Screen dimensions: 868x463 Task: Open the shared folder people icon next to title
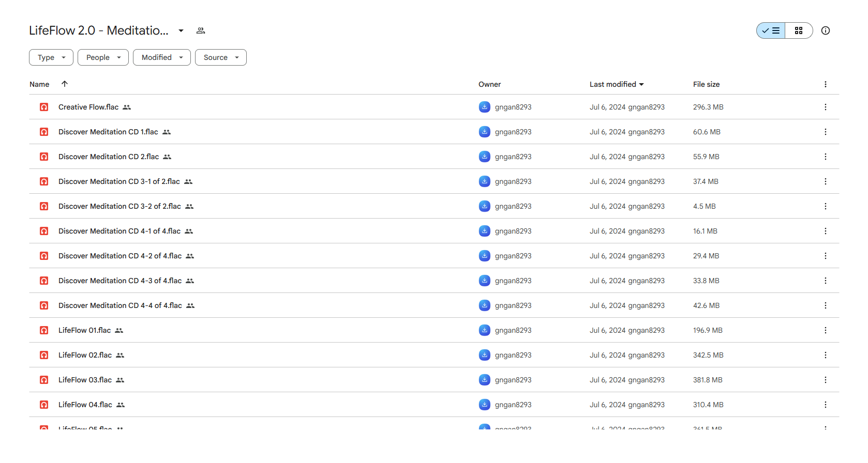(x=201, y=30)
